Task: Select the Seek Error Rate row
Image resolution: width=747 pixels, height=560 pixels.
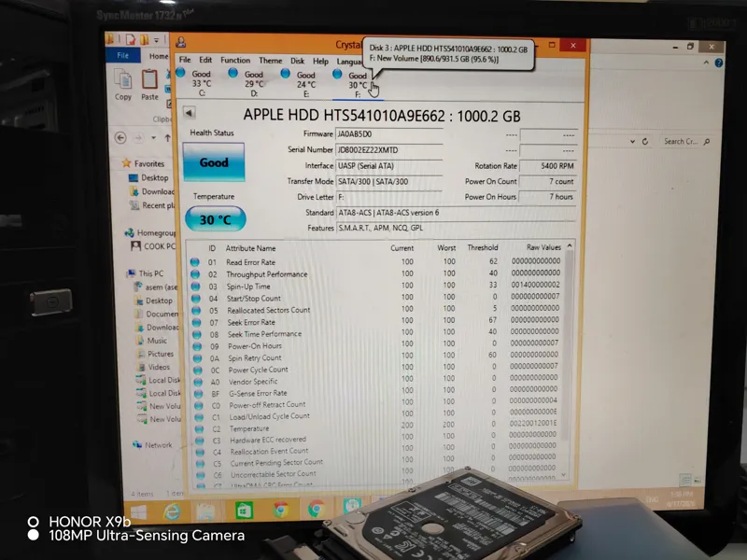Action: tap(376, 321)
